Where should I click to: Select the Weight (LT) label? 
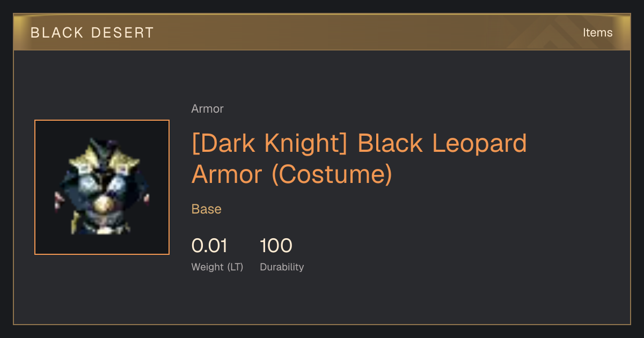(217, 267)
